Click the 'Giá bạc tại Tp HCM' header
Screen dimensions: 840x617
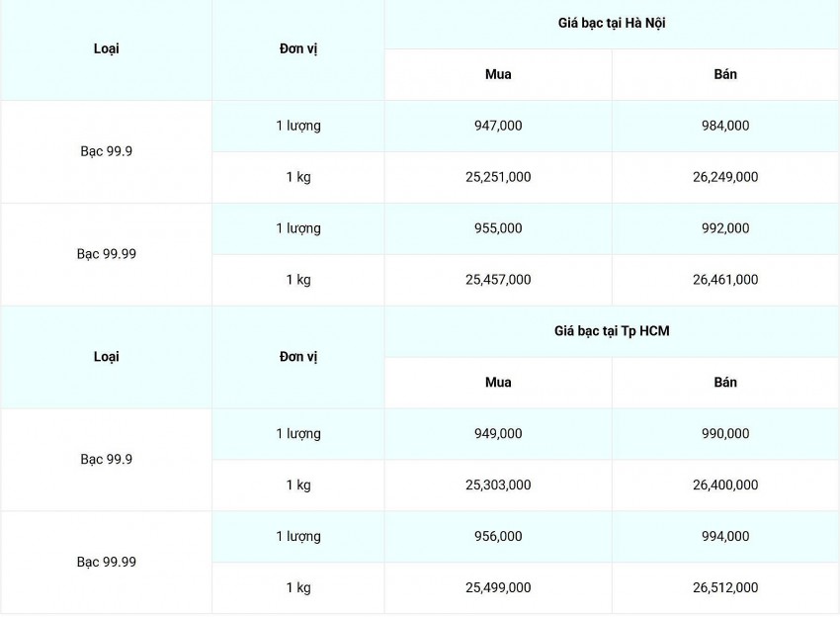[x=611, y=331]
